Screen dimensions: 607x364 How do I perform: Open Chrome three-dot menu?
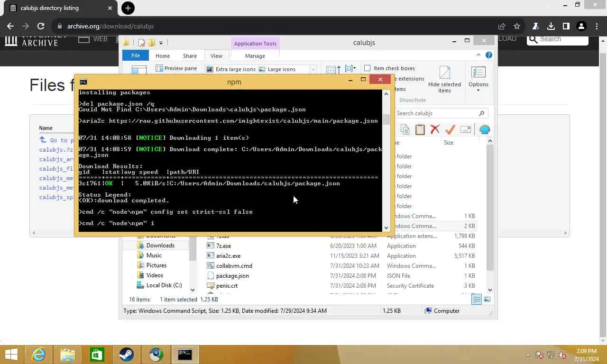tap(596, 26)
